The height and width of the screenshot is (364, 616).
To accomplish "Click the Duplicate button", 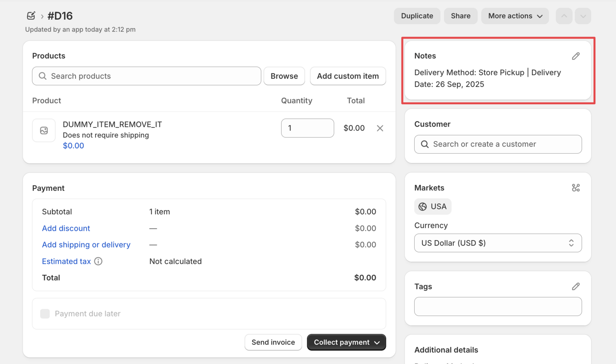I will [x=417, y=16].
